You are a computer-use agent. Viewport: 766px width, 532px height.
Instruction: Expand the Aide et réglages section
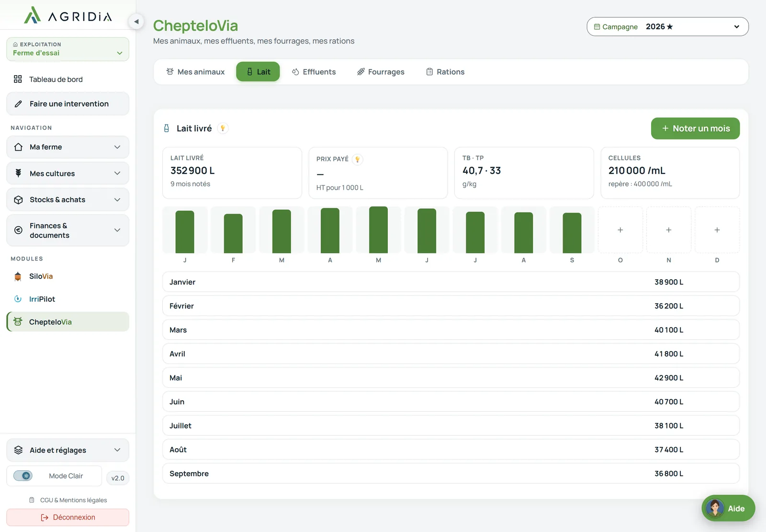(x=68, y=450)
